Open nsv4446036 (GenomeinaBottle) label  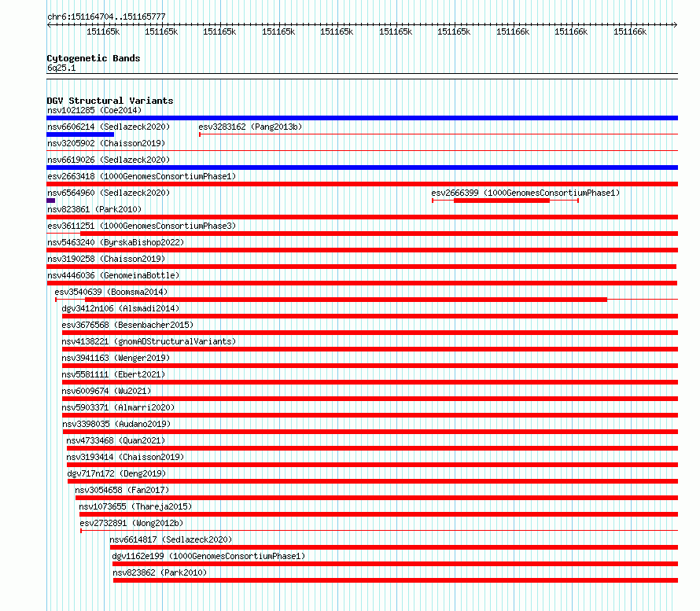113,275
